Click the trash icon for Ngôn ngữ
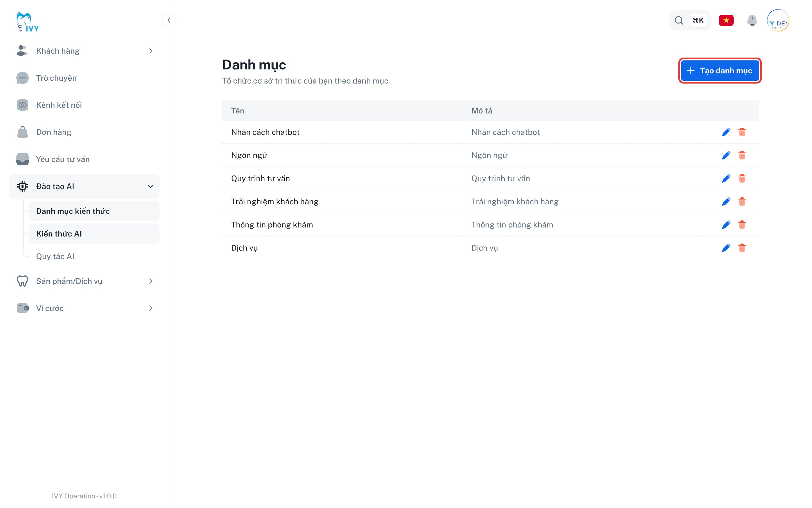812x508 pixels. tap(742, 155)
